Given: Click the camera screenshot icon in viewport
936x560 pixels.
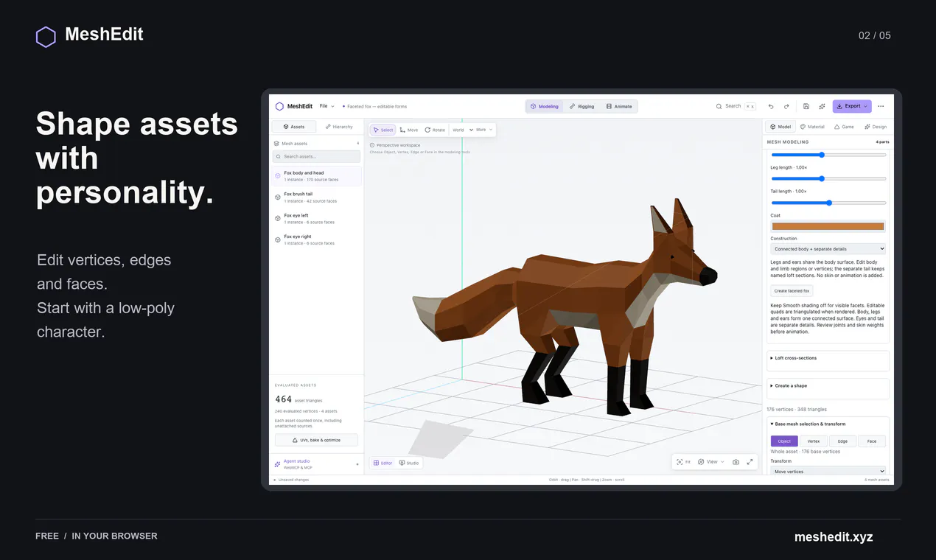Looking at the screenshot, I should coord(736,462).
